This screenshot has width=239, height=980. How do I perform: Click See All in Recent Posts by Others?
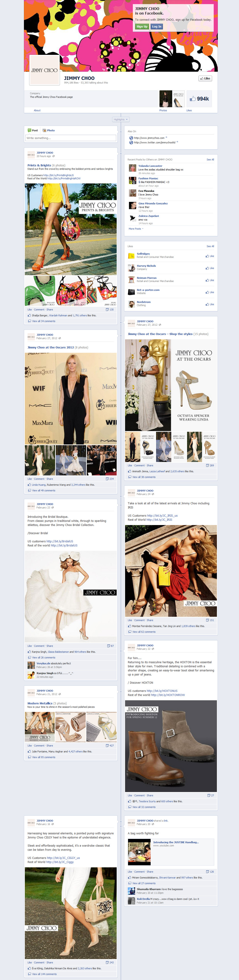210,159
